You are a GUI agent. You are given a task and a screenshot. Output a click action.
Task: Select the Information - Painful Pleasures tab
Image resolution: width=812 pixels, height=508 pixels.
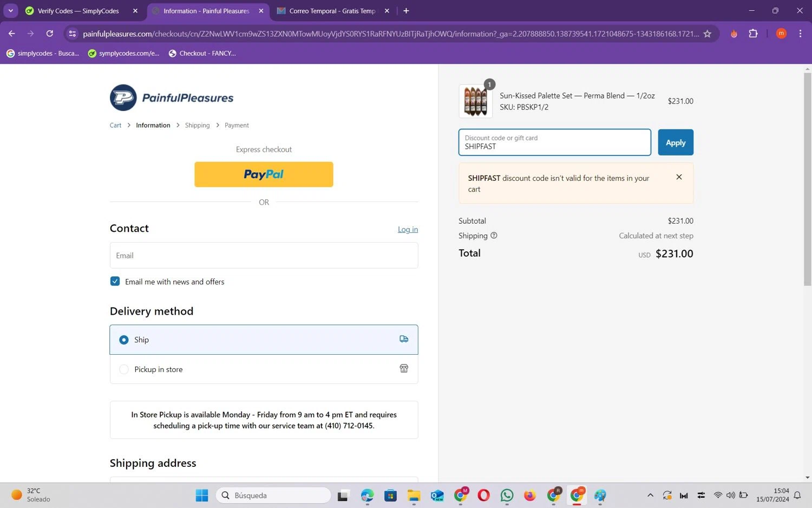206,11
